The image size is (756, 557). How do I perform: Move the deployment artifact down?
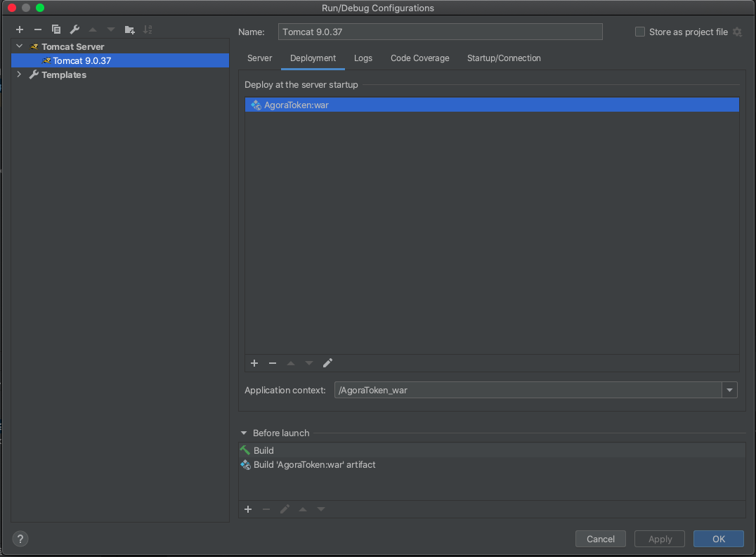click(x=309, y=363)
